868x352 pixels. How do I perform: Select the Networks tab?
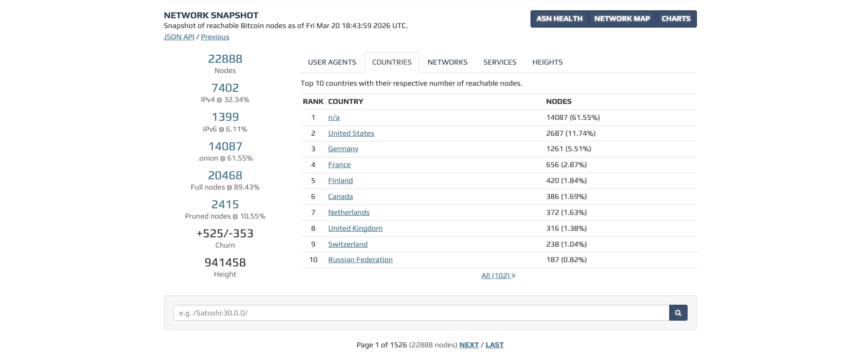[x=447, y=62]
